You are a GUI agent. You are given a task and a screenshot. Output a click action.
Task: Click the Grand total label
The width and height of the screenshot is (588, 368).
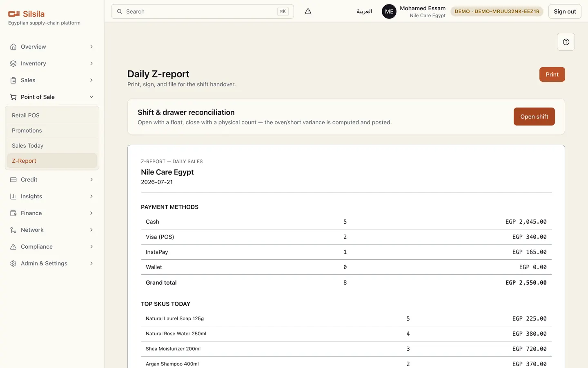(161, 283)
